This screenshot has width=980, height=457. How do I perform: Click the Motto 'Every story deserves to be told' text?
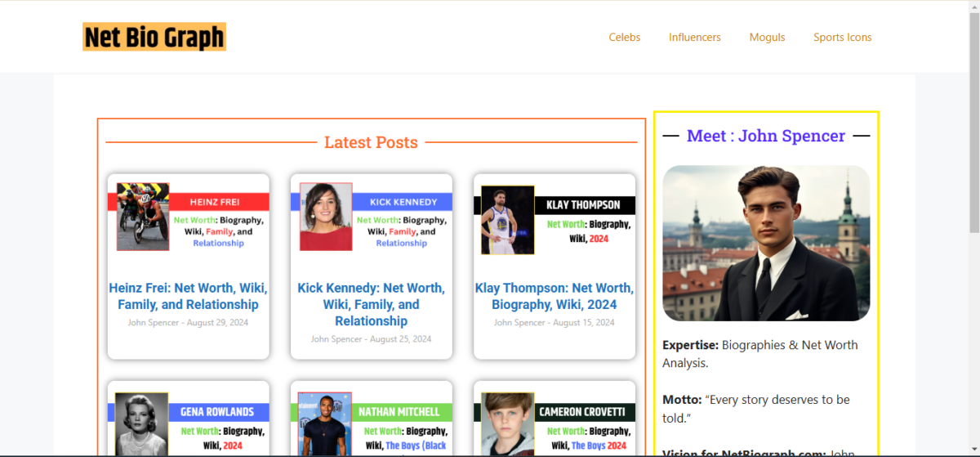point(756,409)
